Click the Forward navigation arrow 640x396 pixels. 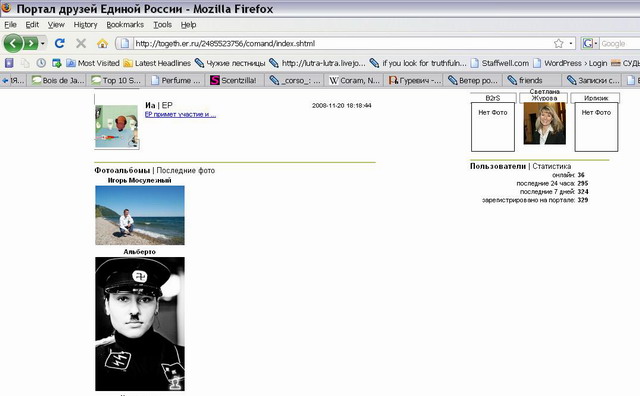(31, 43)
